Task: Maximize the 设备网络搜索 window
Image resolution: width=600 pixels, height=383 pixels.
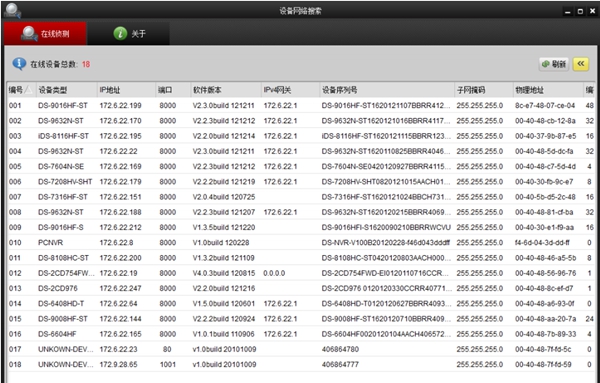Action: (x=580, y=11)
